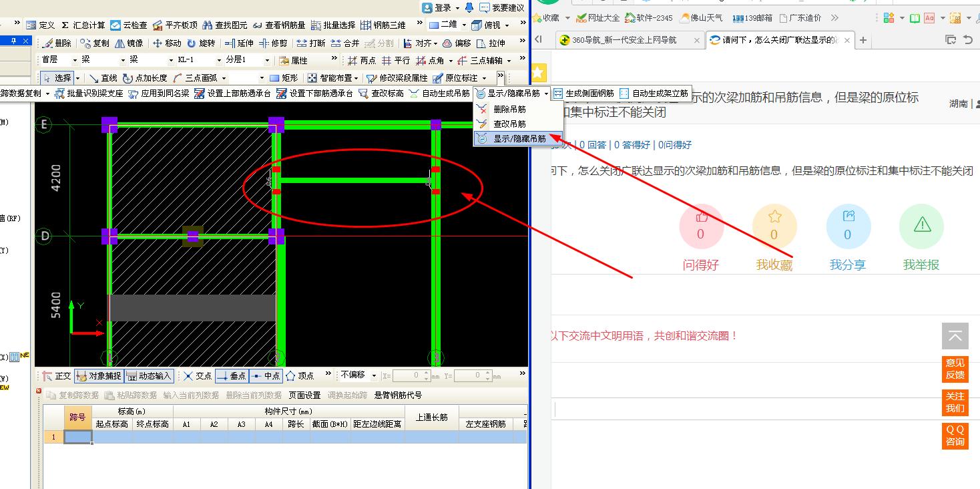Viewport: 980px width, 489px height.
Task: Select the 直线 line drawing tool
Action: tap(103, 78)
